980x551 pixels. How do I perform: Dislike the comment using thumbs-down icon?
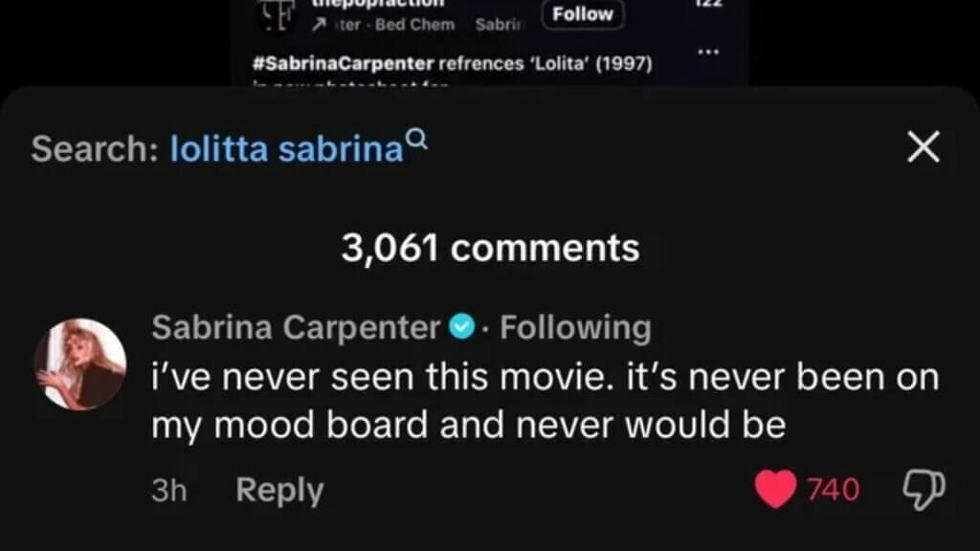(x=924, y=490)
